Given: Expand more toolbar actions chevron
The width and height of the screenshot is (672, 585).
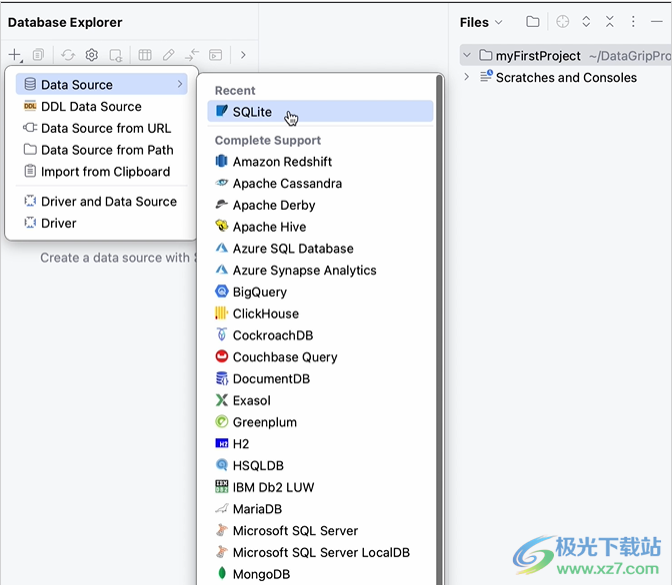Looking at the screenshot, I should (243, 55).
